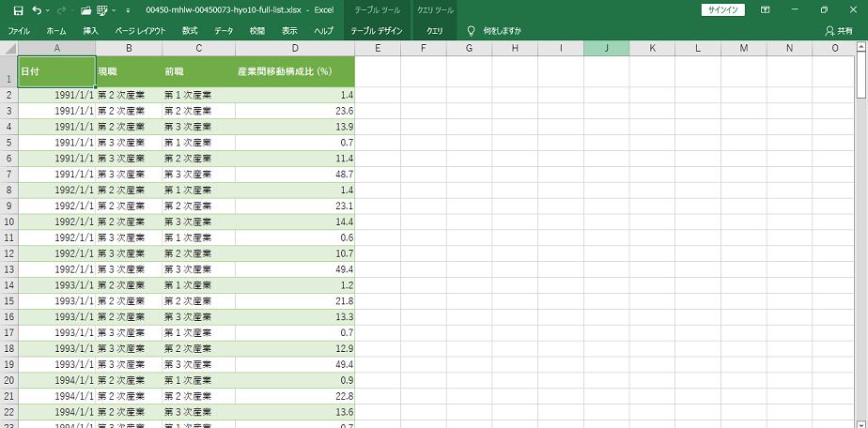Click the lightbulb 何をしますか search icon

click(471, 31)
